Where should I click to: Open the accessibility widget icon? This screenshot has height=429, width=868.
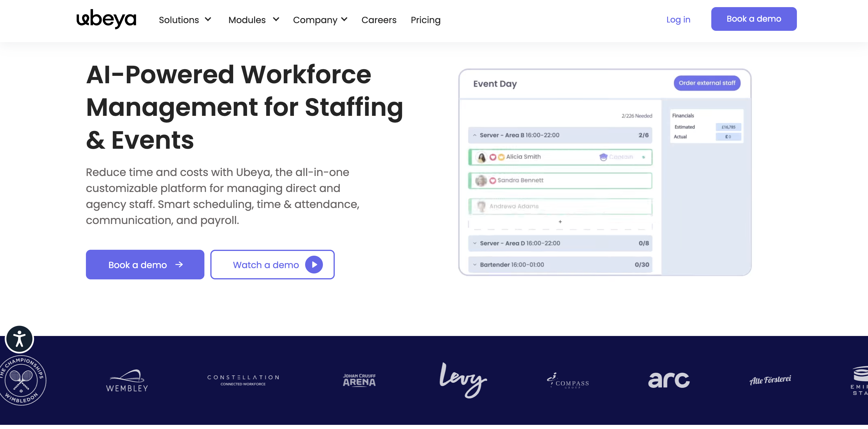coord(19,339)
